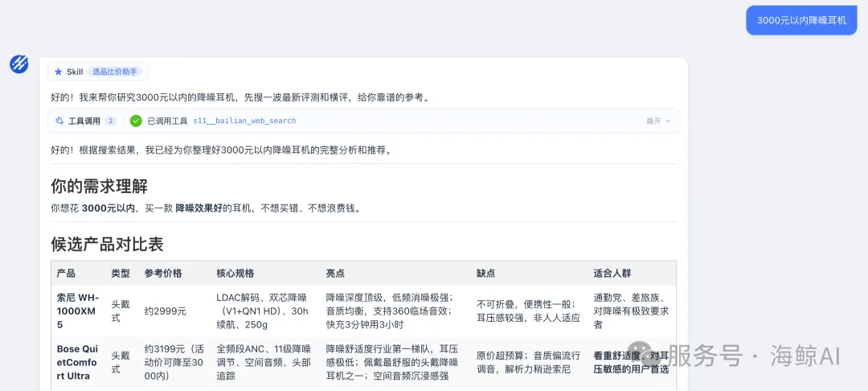Click the 亮点 column header

click(x=335, y=273)
